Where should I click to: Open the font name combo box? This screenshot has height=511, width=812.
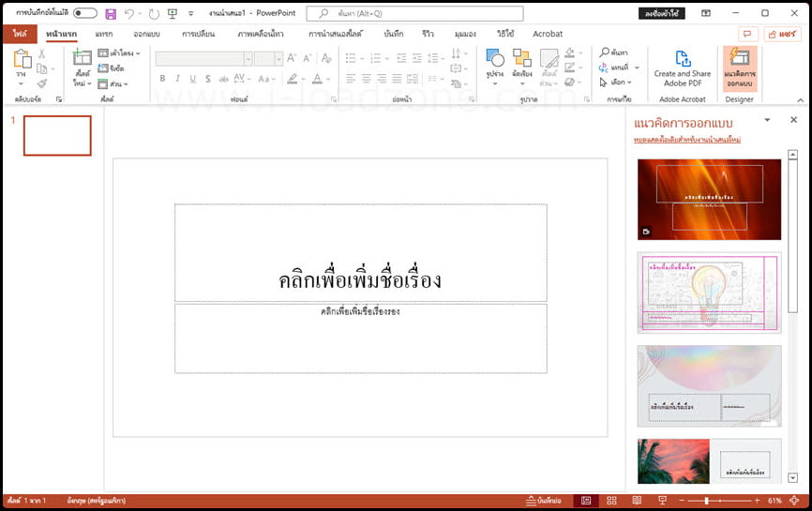click(203, 58)
